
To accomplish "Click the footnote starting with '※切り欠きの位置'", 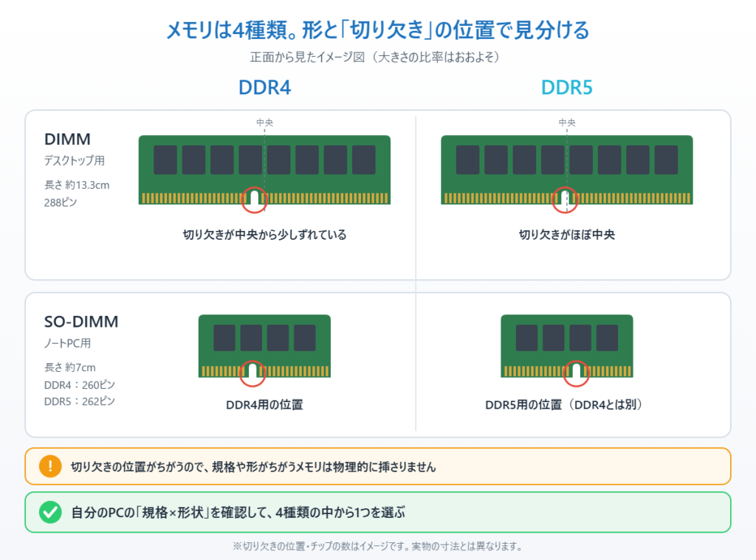I will (x=377, y=546).
